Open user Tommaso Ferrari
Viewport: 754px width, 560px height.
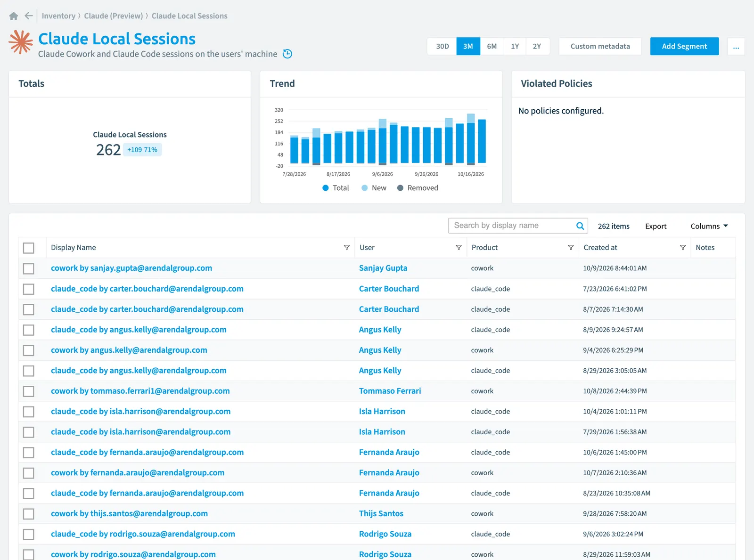(390, 391)
